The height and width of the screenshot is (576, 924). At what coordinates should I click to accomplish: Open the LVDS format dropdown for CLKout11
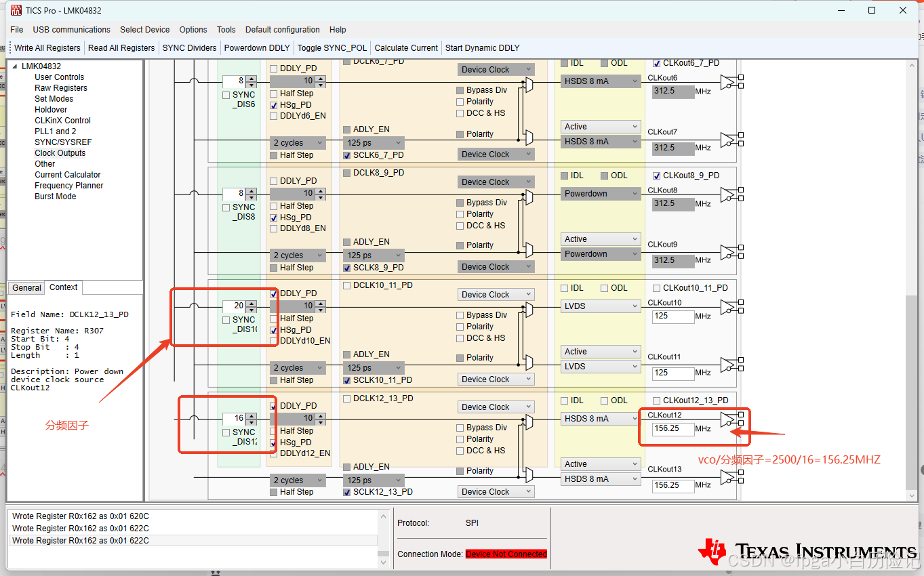[601, 367]
